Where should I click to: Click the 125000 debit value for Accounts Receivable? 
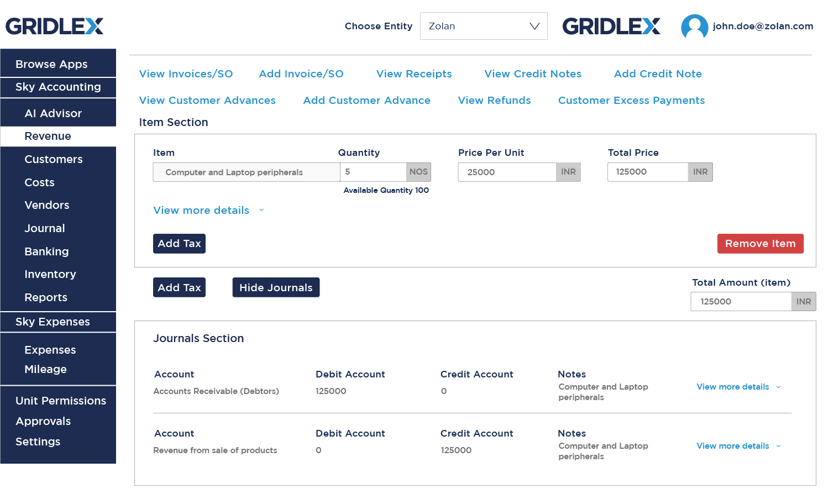click(x=331, y=391)
